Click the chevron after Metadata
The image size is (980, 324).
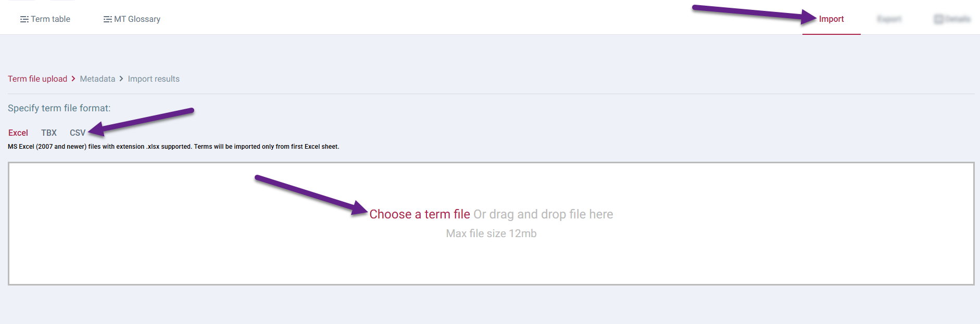[x=120, y=79]
